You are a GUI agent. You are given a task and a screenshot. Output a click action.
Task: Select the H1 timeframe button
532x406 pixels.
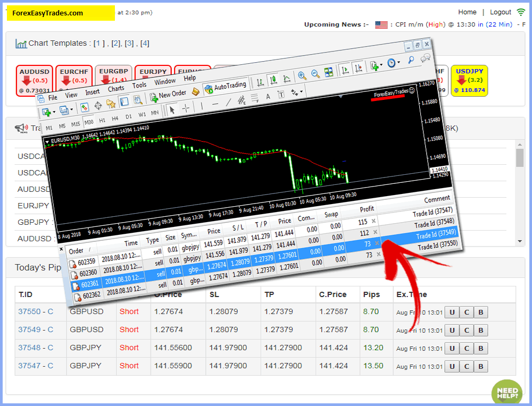(x=102, y=120)
